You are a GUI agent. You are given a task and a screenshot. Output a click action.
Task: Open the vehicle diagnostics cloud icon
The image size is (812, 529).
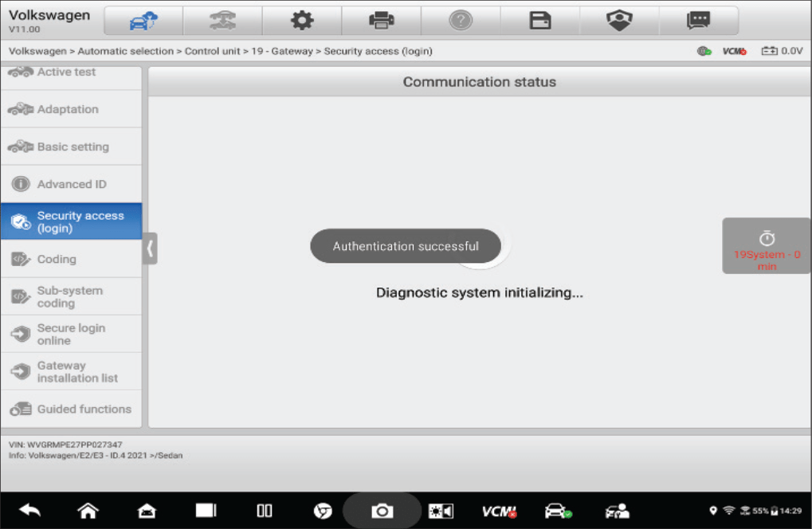143,21
